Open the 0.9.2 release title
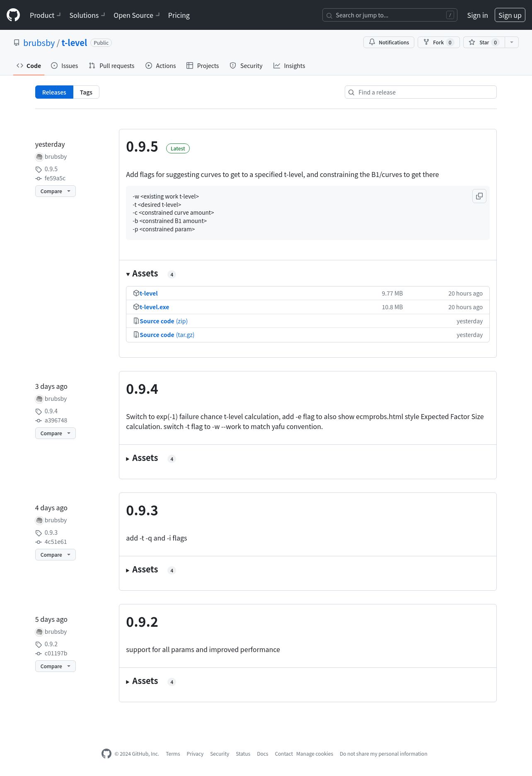This screenshot has height=776, width=532. tap(142, 622)
